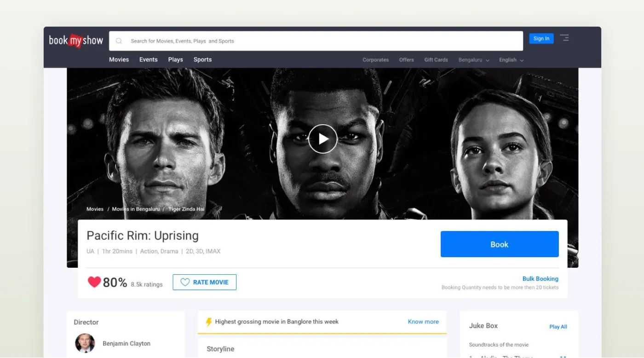Screen dimensions: 644x358
Task: Click the 8.5k ratings text
Action: tap(147, 284)
